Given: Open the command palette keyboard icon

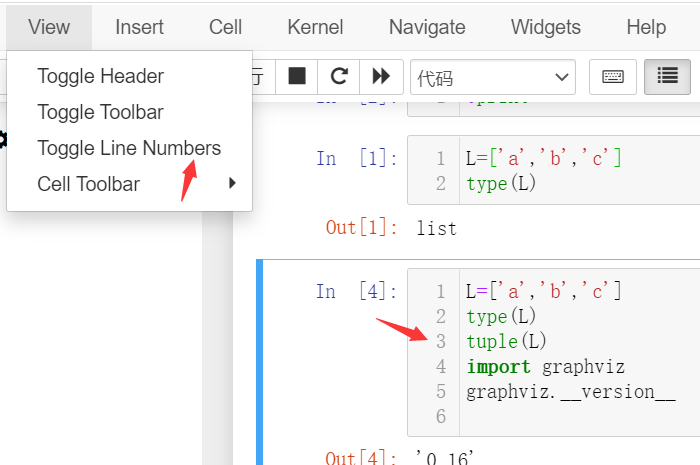Looking at the screenshot, I should (x=612, y=77).
